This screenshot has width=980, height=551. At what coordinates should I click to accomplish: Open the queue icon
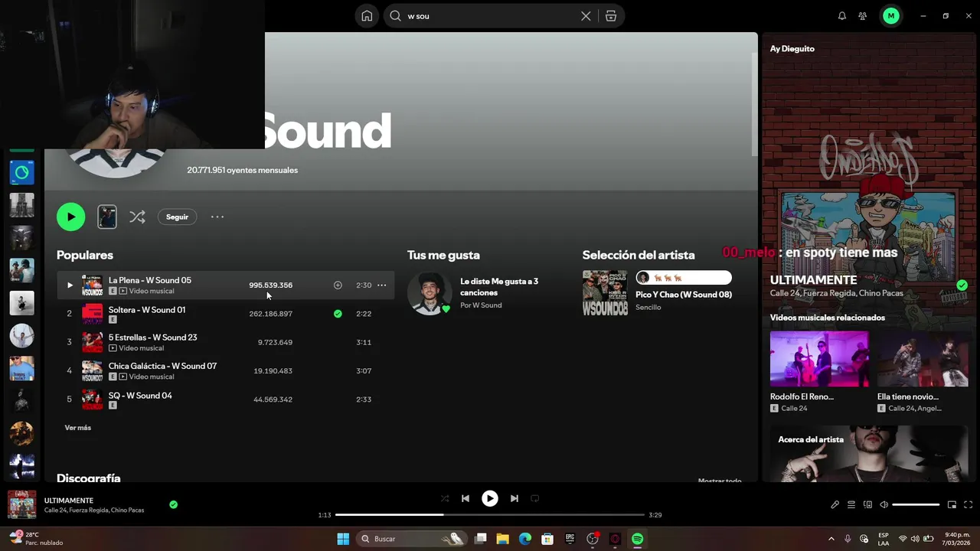(x=851, y=505)
